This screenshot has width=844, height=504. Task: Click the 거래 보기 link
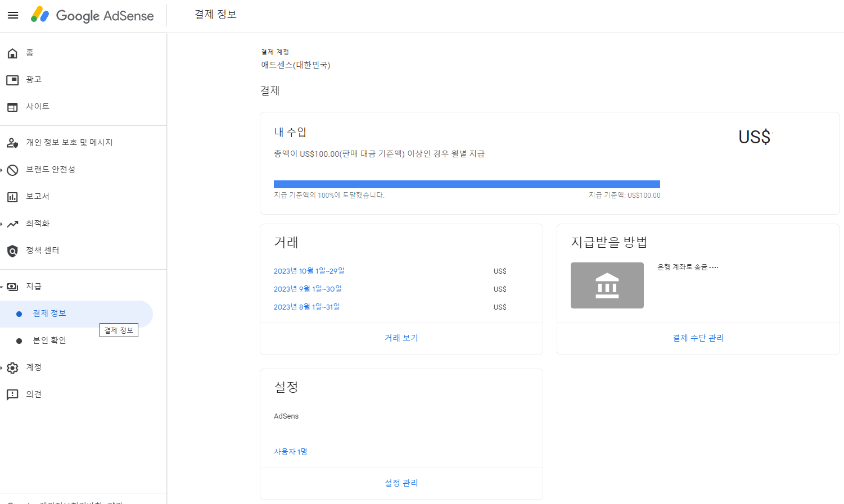click(401, 338)
